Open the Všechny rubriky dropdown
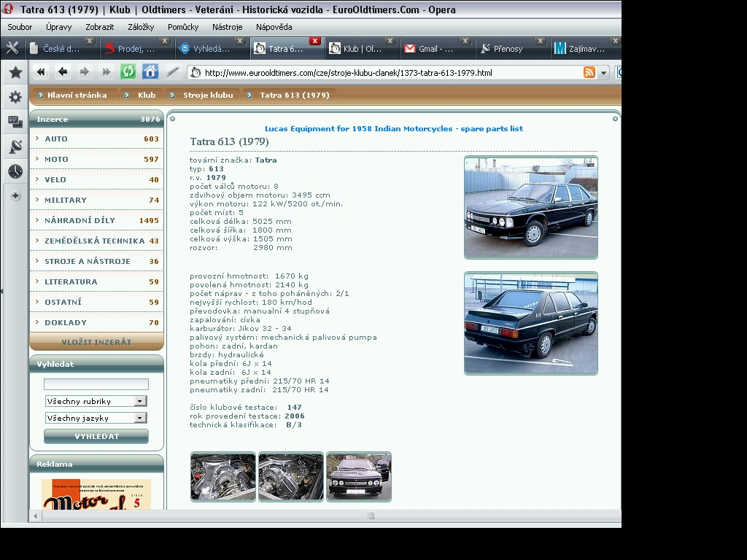747x560 pixels. [96, 401]
